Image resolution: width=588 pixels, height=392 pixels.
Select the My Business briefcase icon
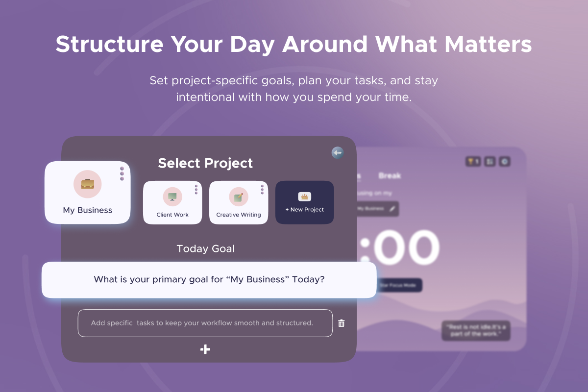[x=88, y=184]
